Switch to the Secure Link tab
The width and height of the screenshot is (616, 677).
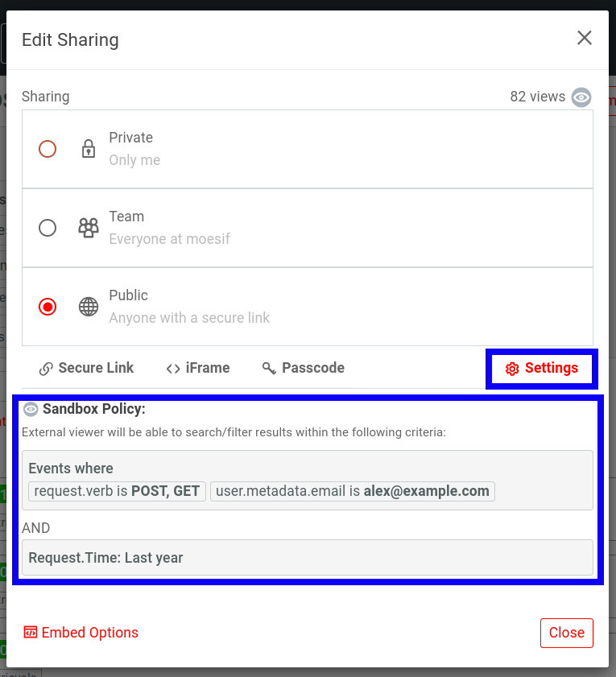tap(85, 368)
